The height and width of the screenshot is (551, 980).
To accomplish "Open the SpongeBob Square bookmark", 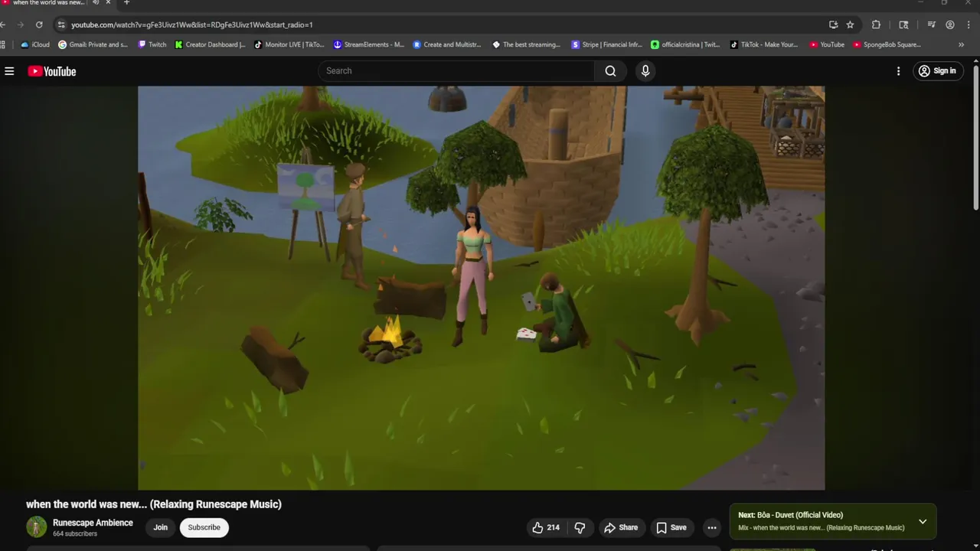I will coord(887,44).
